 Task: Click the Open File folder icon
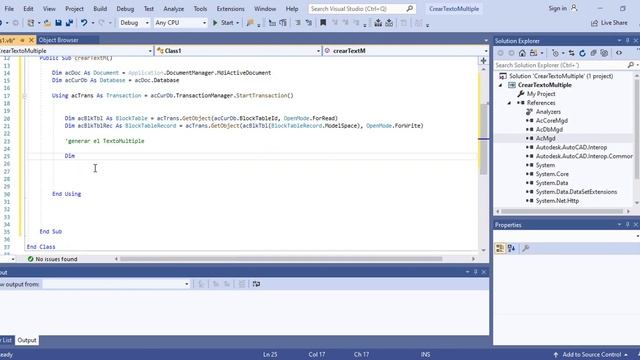[x=47, y=23]
